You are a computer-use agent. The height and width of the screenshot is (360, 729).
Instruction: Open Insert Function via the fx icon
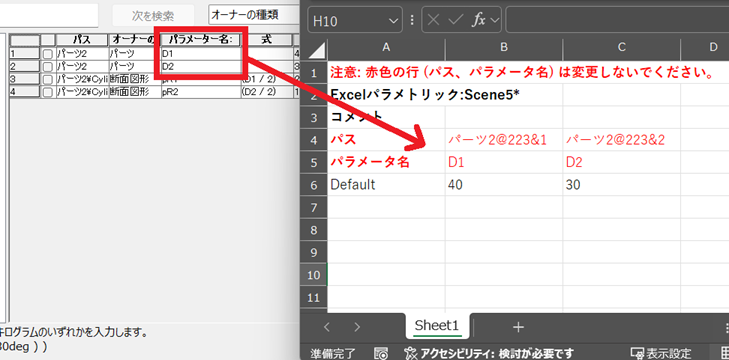tap(479, 20)
